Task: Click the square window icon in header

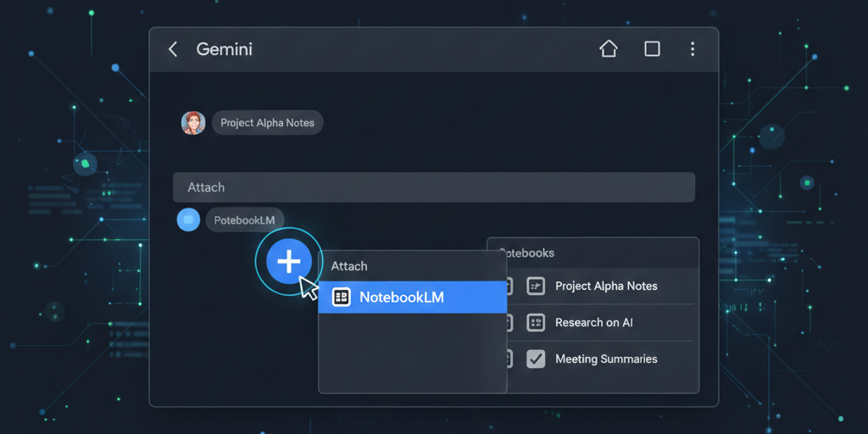Action: pyautogui.click(x=652, y=49)
